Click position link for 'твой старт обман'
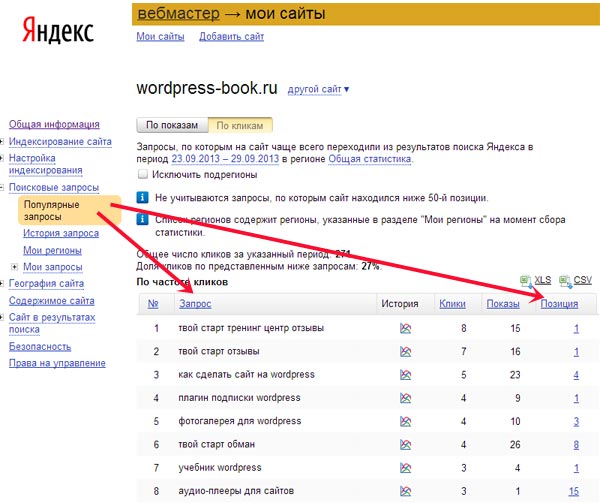600x503 pixels. (576, 444)
